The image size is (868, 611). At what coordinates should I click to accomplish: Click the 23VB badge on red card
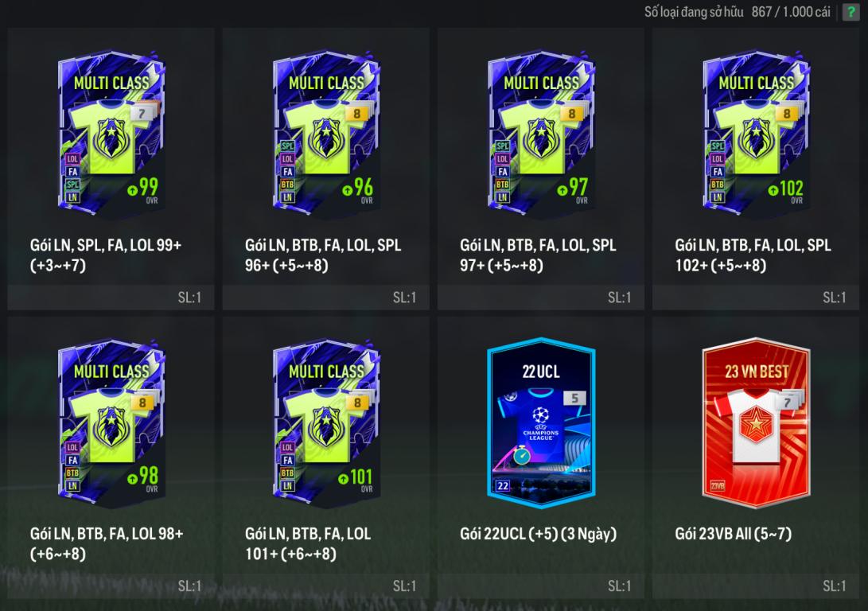coord(718,485)
